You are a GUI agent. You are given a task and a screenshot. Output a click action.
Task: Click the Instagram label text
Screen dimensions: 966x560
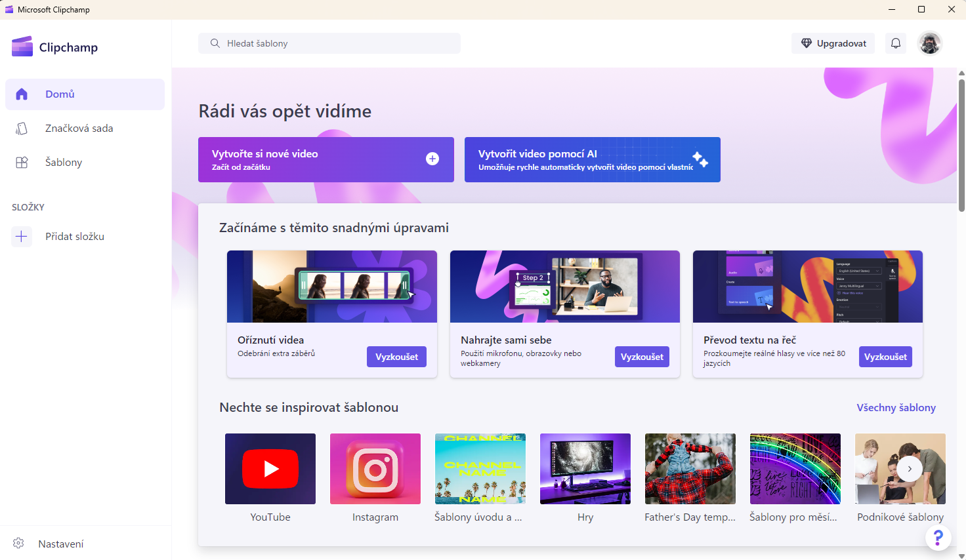(375, 517)
